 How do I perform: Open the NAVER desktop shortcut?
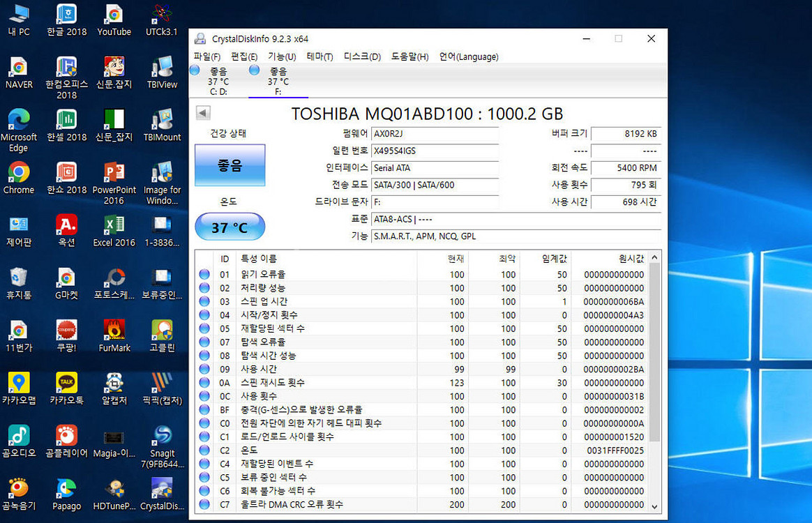(19, 73)
